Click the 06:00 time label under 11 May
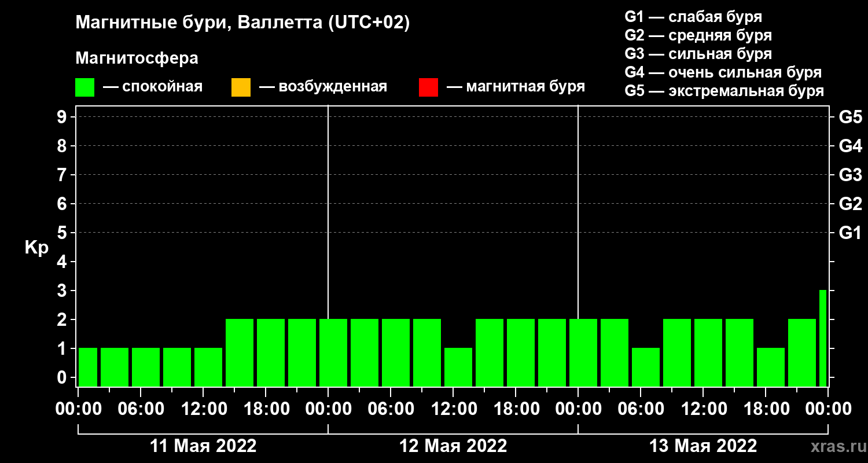Viewport: 868px width, 463px height. coord(141,409)
